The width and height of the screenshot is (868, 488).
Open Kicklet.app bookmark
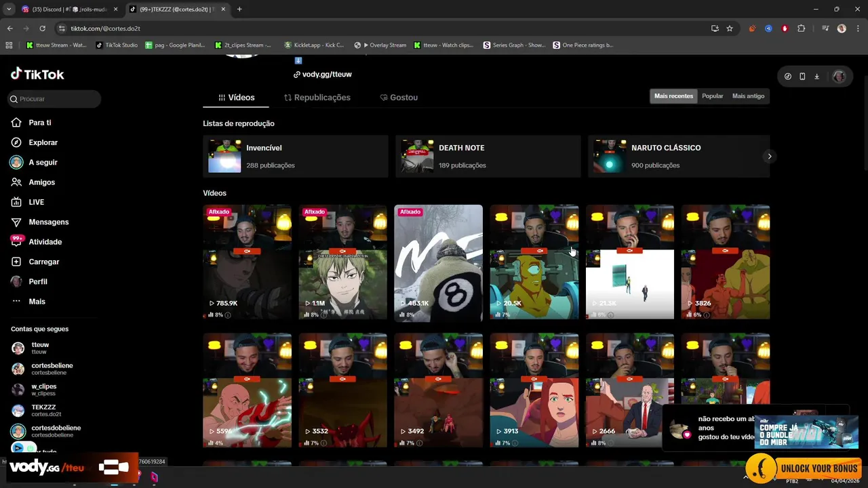pyautogui.click(x=314, y=45)
